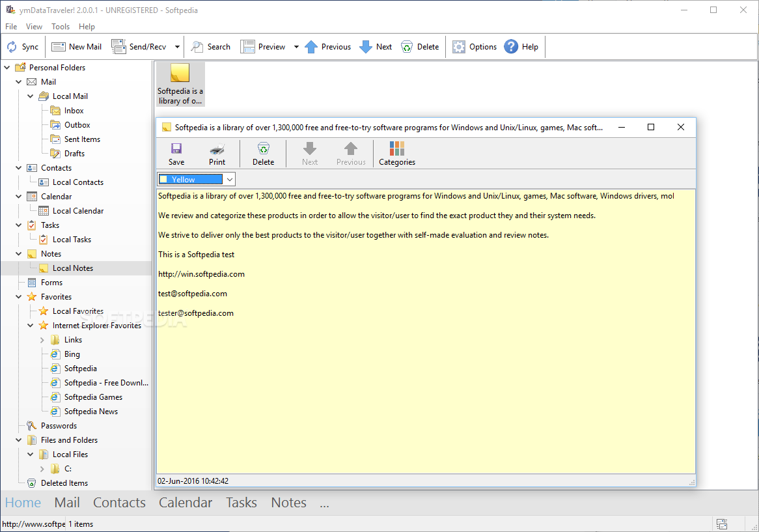Switch to the Mail bottom tab
This screenshot has height=532, width=759.
[x=67, y=503]
